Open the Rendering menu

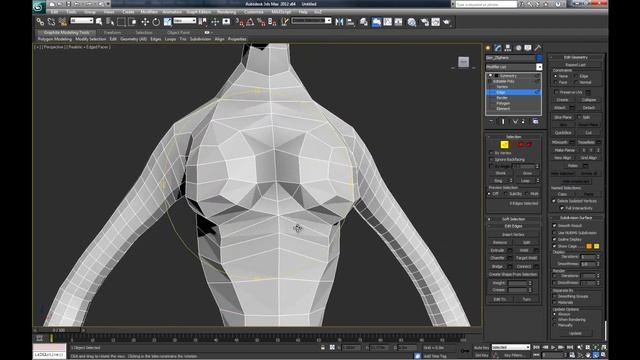tap(227, 12)
